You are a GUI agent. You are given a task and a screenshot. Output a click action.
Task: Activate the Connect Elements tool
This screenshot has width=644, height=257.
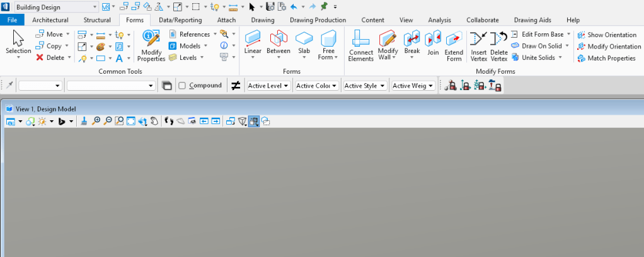tap(361, 45)
